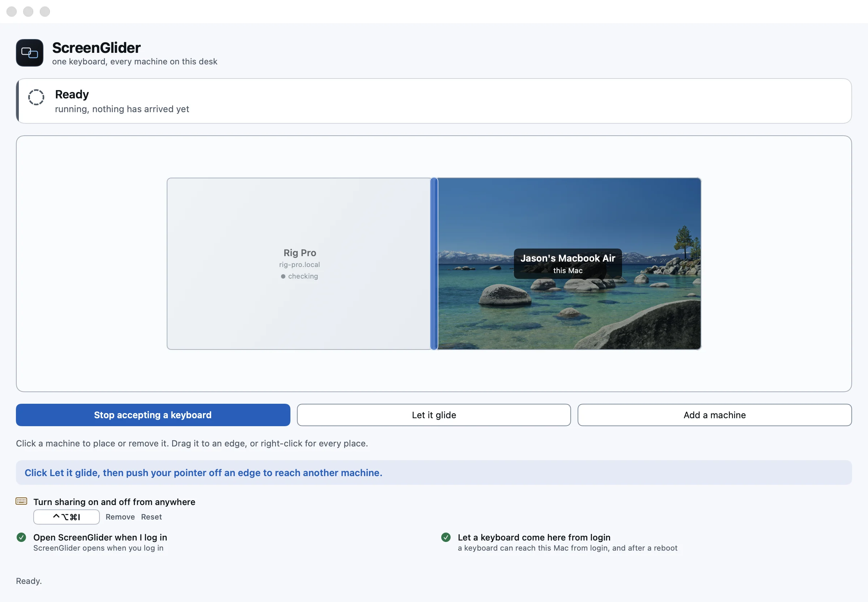This screenshot has width=868, height=602.
Task: Remove the sharing shortcut
Action: [120, 517]
